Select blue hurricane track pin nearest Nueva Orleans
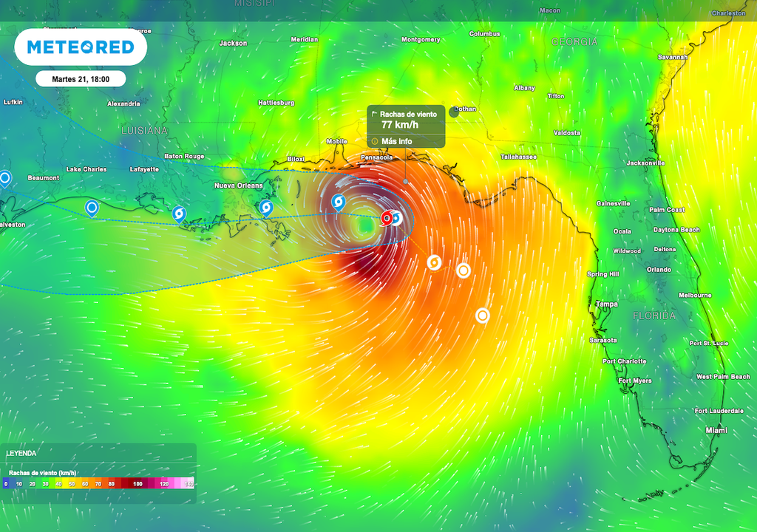 (x=266, y=208)
